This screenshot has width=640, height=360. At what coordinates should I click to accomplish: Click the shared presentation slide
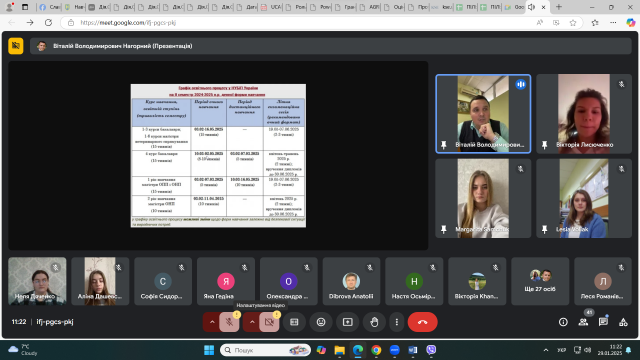218,156
